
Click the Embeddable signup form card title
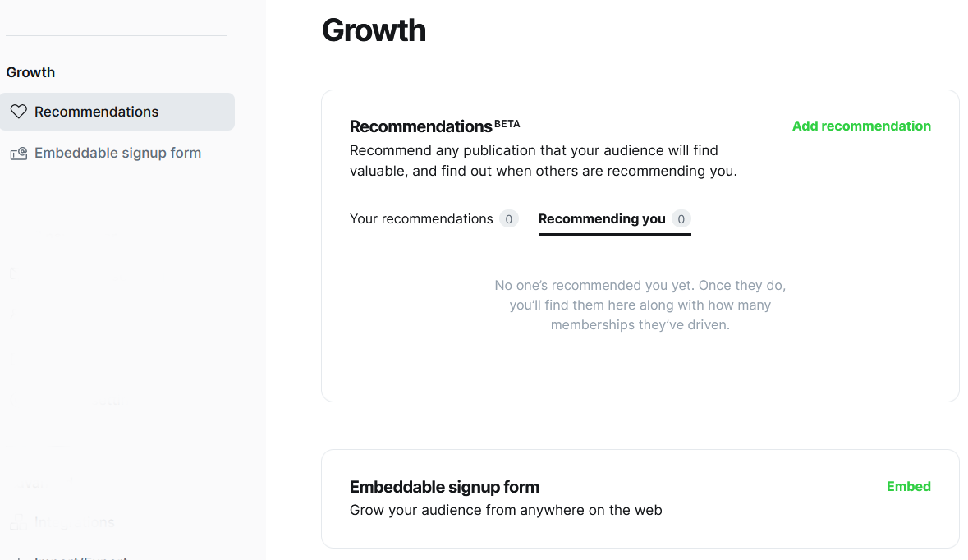[444, 487]
